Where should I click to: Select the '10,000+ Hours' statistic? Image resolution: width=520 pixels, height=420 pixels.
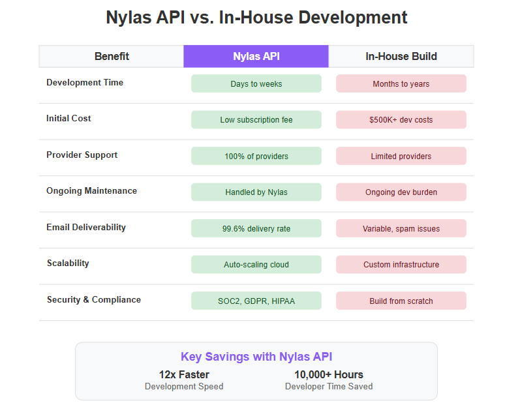329,374
